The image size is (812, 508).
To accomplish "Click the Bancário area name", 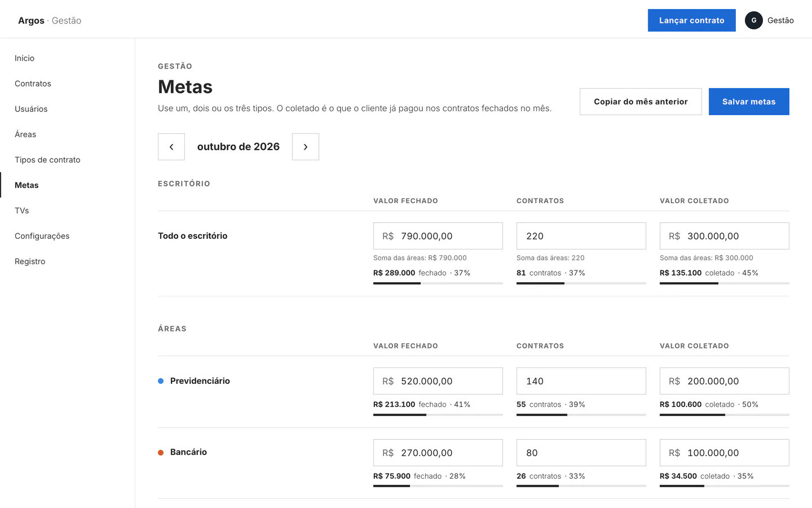I will 188,452.
